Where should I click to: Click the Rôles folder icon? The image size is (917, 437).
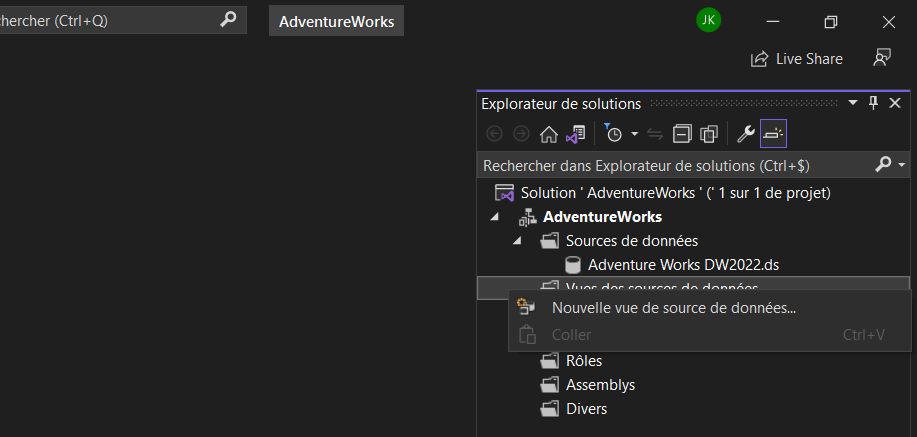pyautogui.click(x=550, y=361)
